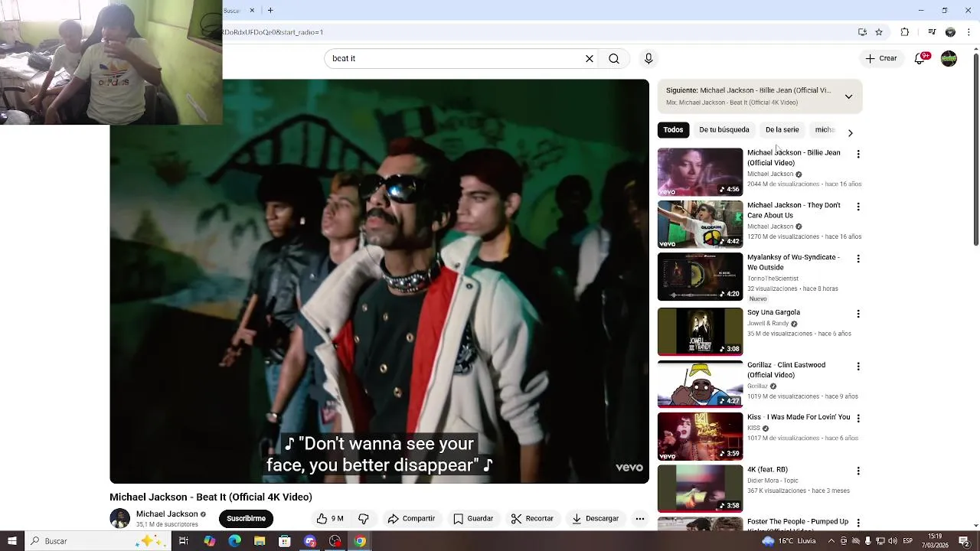Image resolution: width=980 pixels, height=551 pixels.
Task: Open options menu for Soy Una Gargola
Action: click(858, 314)
